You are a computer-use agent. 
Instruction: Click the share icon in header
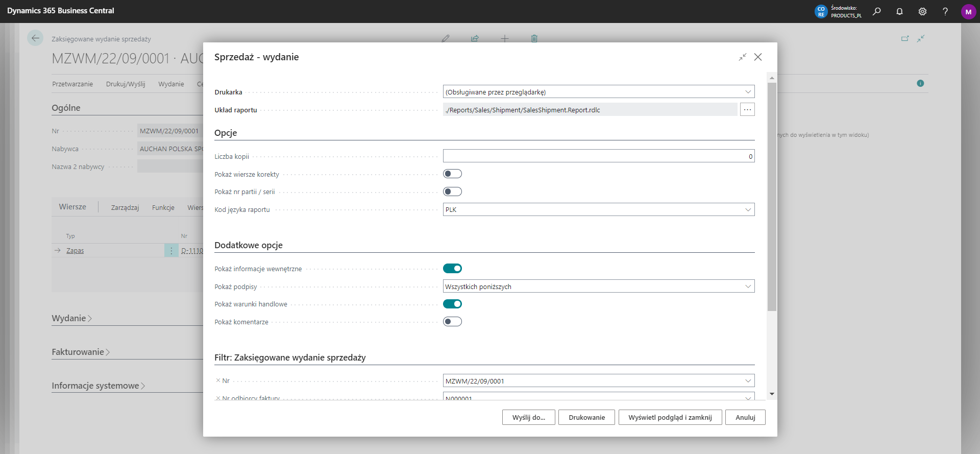coord(475,39)
